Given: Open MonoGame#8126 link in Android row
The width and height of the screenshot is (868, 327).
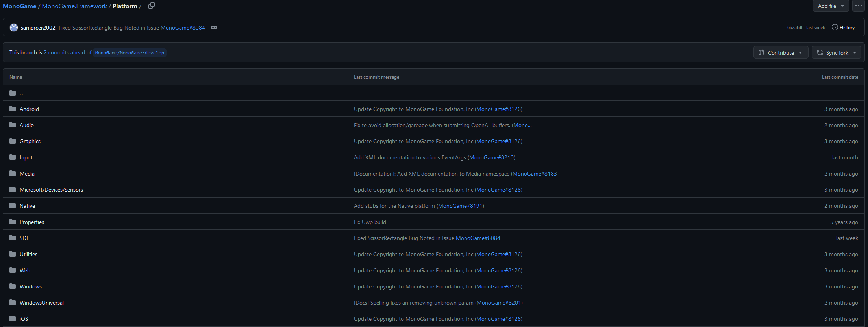Looking at the screenshot, I should (x=499, y=109).
